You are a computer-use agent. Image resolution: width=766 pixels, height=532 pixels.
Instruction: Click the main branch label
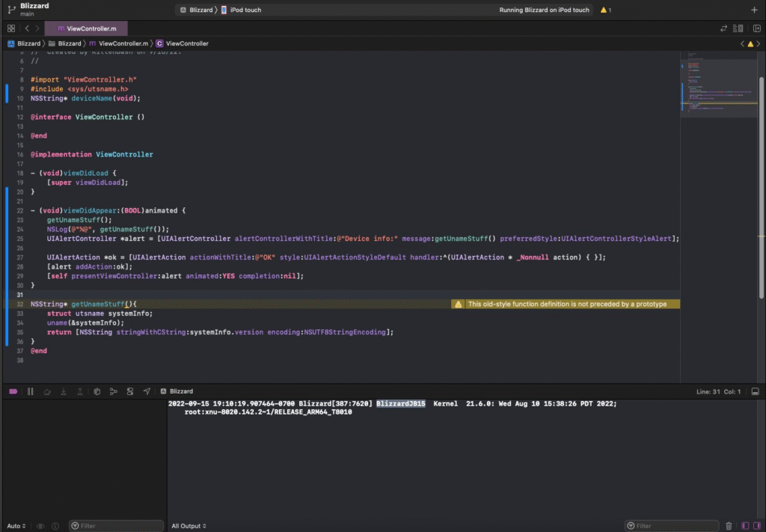point(27,14)
